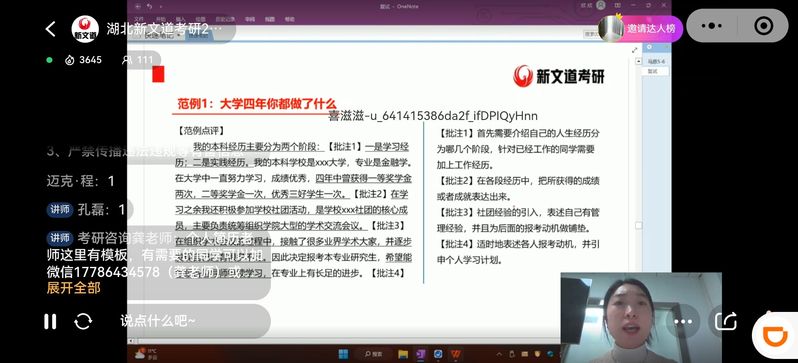Viewport: 798px width, 363px height.
Task: Tap the 说点什么吧 comment input field
Action: 193,321
